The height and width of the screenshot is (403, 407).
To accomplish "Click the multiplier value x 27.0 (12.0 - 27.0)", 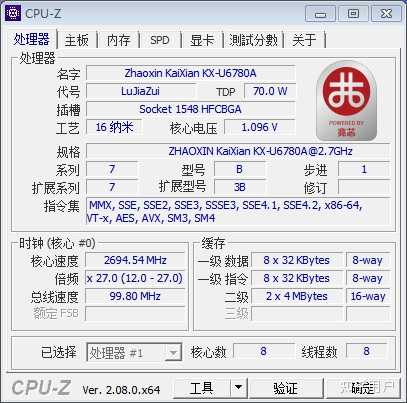I will point(135,278).
